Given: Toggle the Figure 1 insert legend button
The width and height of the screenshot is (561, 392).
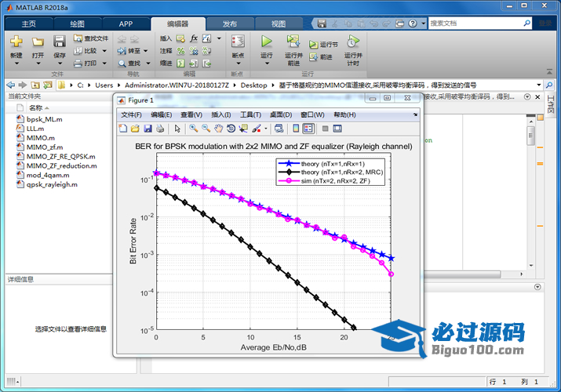Looking at the screenshot, I should tap(308, 129).
